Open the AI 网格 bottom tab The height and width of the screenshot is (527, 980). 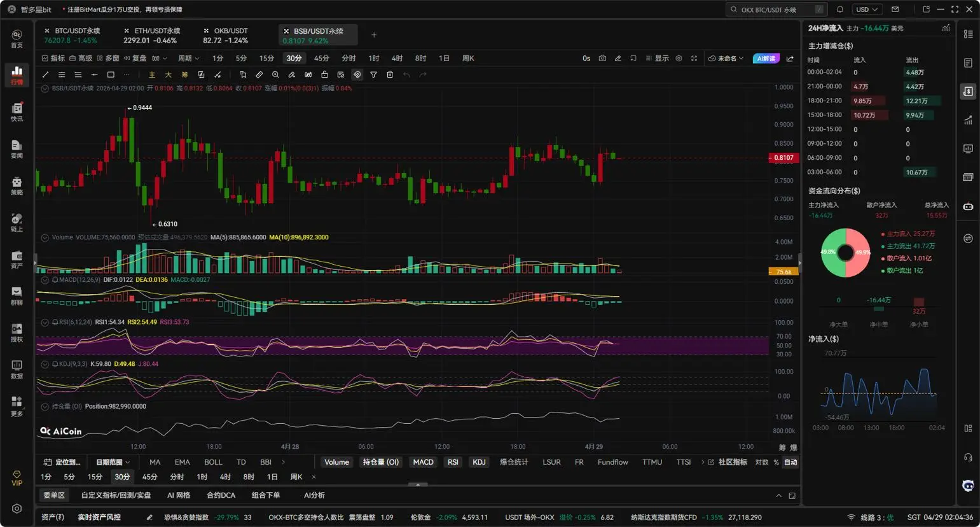click(x=179, y=495)
